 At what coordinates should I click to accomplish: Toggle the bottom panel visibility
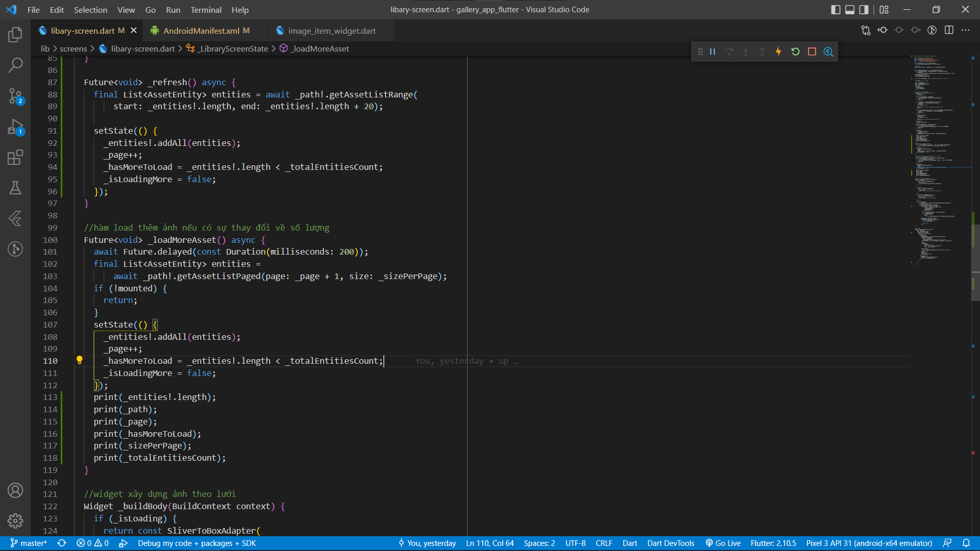coord(850,9)
